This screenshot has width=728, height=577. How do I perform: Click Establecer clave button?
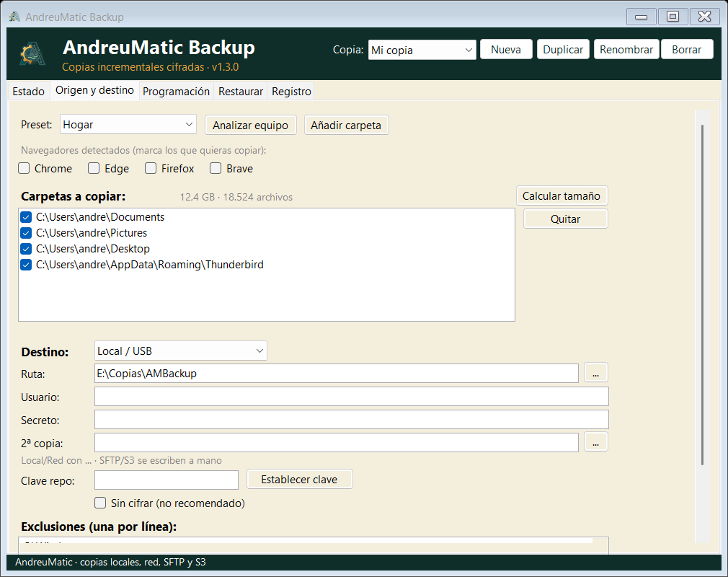click(299, 479)
